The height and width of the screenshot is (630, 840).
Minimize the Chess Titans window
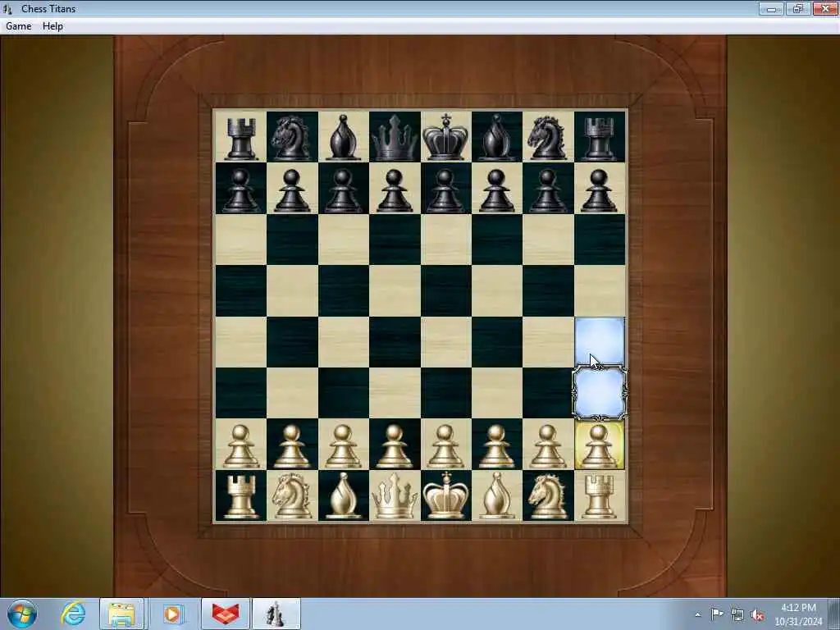(x=771, y=8)
